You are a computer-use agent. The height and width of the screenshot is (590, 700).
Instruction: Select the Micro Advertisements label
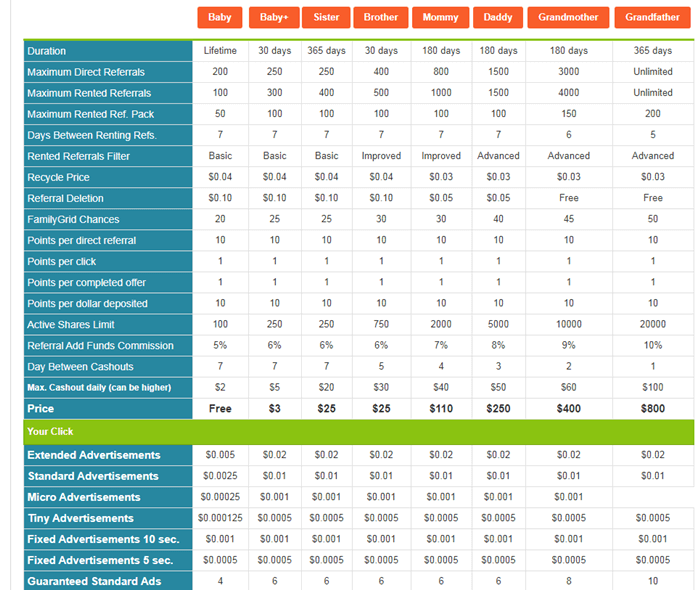click(x=84, y=497)
